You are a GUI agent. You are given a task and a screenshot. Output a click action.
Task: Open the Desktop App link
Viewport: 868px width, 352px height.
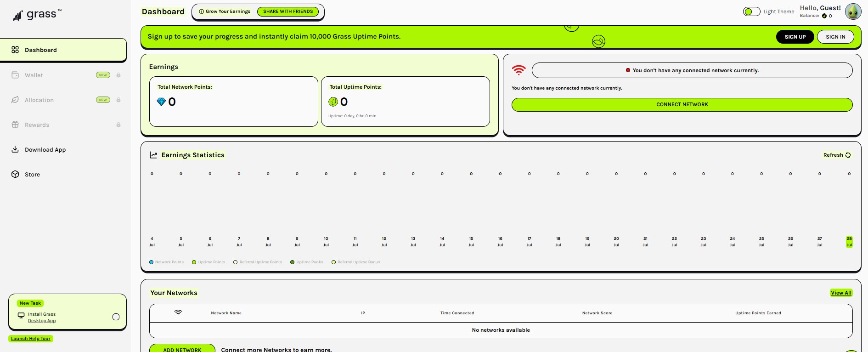[42, 321]
